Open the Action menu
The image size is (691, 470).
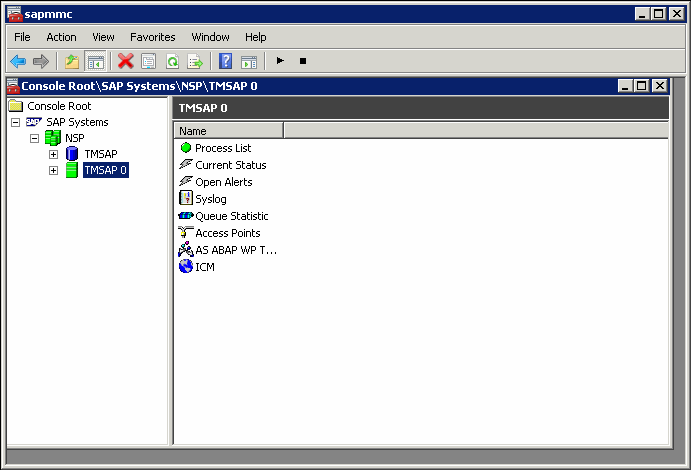tap(61, 37)
